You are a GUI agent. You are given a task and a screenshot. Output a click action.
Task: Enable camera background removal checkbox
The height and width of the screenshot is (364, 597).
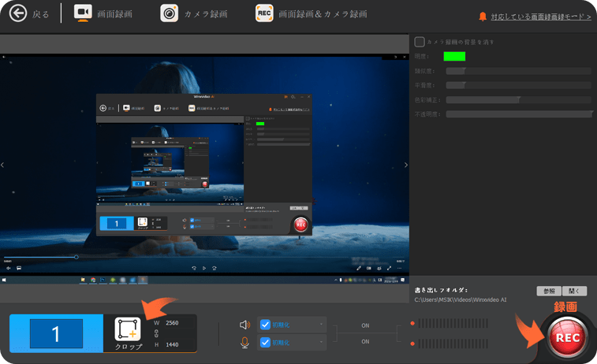[420, 42]
